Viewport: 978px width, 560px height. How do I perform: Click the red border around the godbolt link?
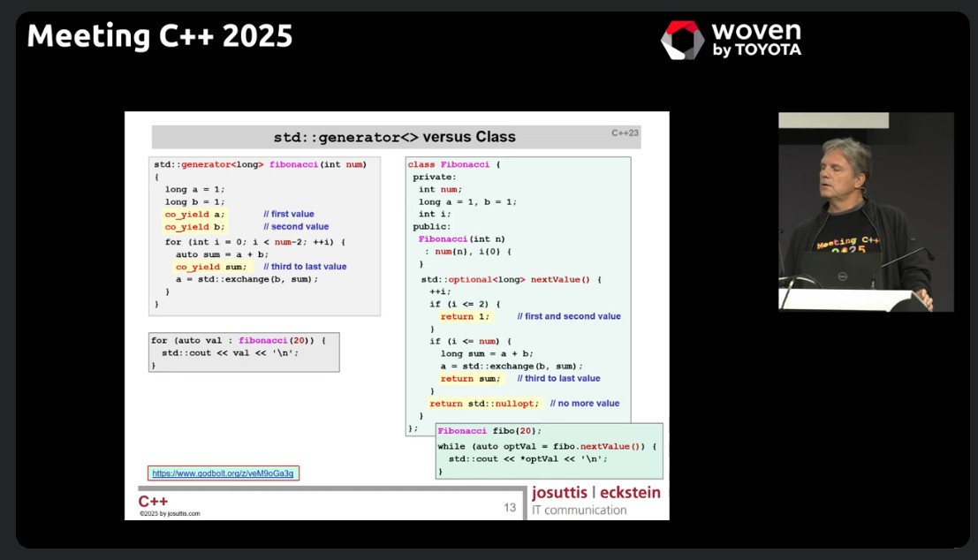click(x=224, y=465)
